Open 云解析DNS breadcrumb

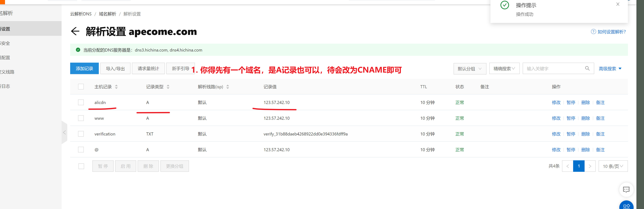coord(81,14)
